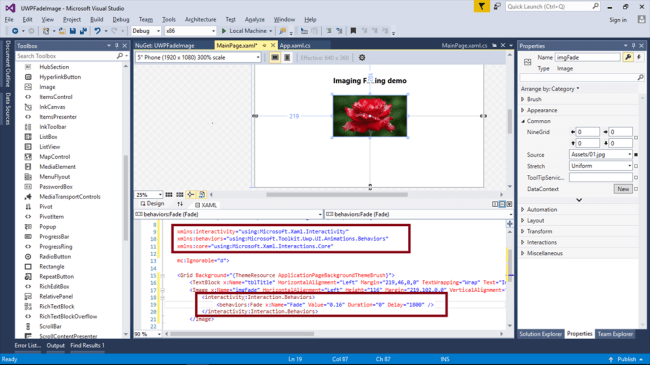Expand the Brush category
Image resolution: width=650 pixels, height=365 pixels.
[x=523, y=100]
